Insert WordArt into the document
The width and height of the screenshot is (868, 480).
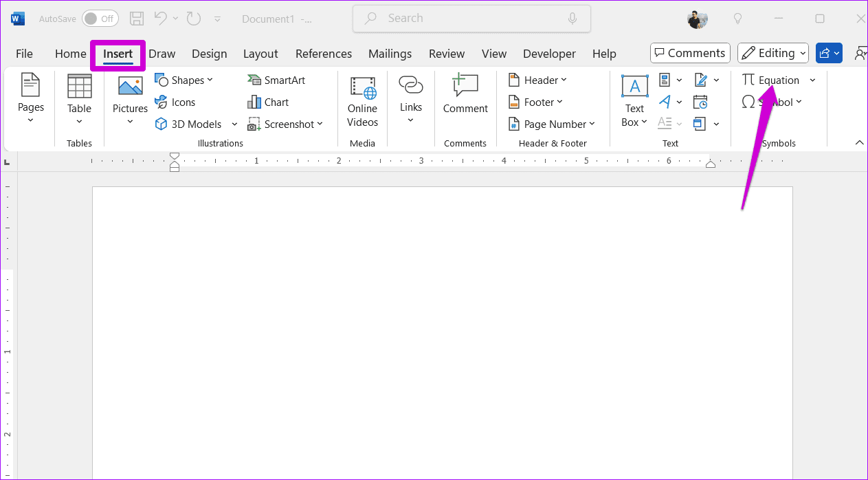coord(665,102)
